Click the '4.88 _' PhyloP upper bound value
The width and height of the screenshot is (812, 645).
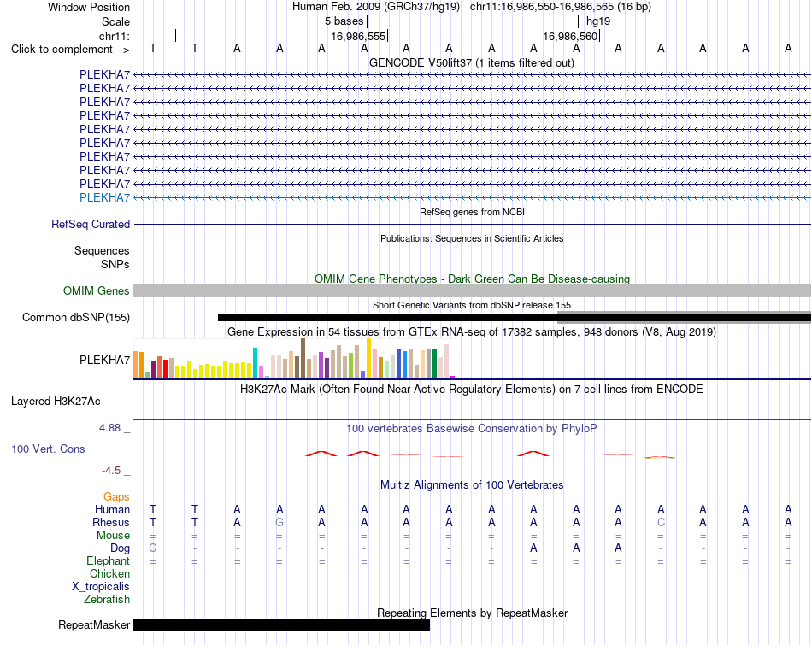pyautogui.click(x=115, y=428)
